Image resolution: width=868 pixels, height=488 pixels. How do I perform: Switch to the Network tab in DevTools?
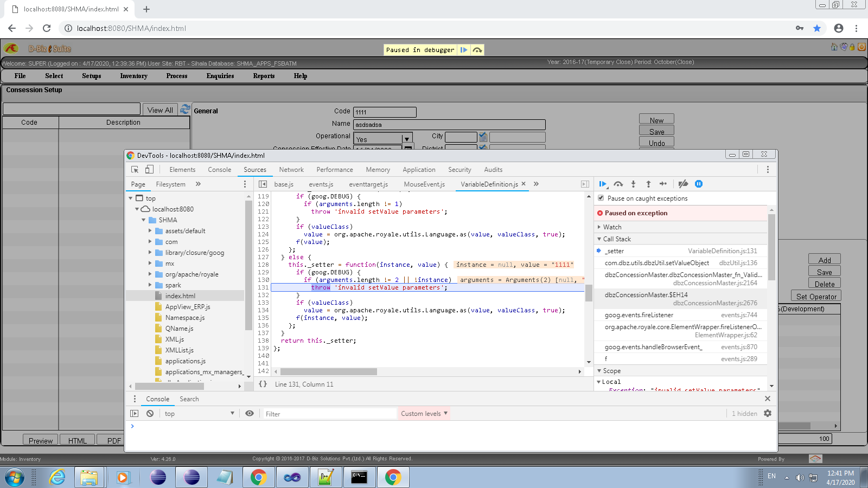click(x=291, y=169)
